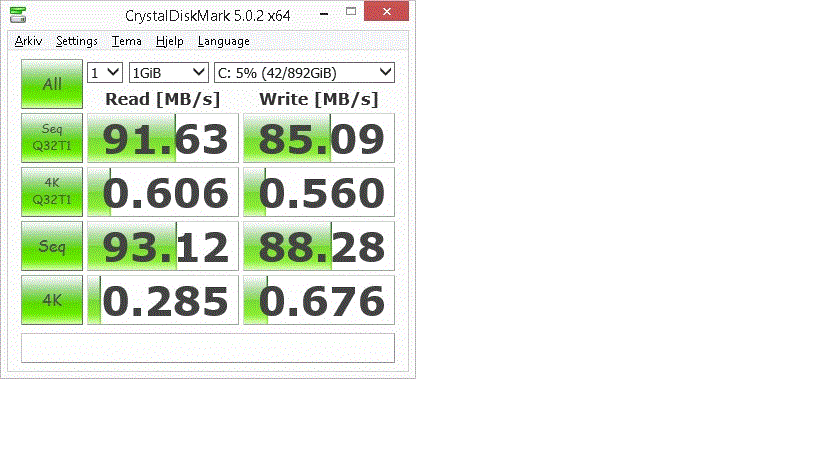
Task: Start the 4K benchmark test
Action: point(52,300)
